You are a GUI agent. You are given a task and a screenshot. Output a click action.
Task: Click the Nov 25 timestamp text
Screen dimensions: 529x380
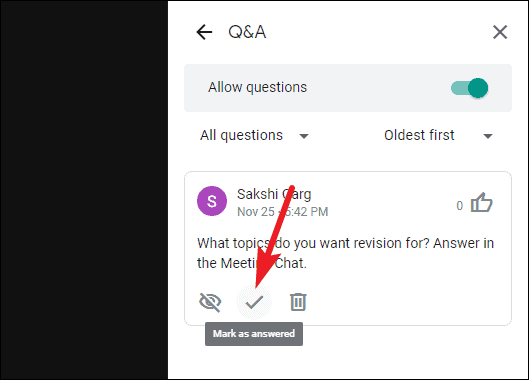282,212
